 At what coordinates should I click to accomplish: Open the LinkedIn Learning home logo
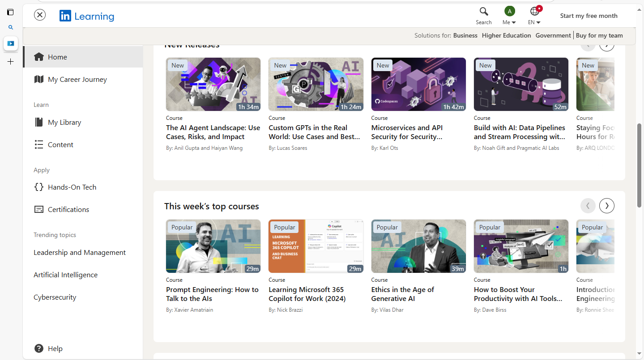coord(86,16)
